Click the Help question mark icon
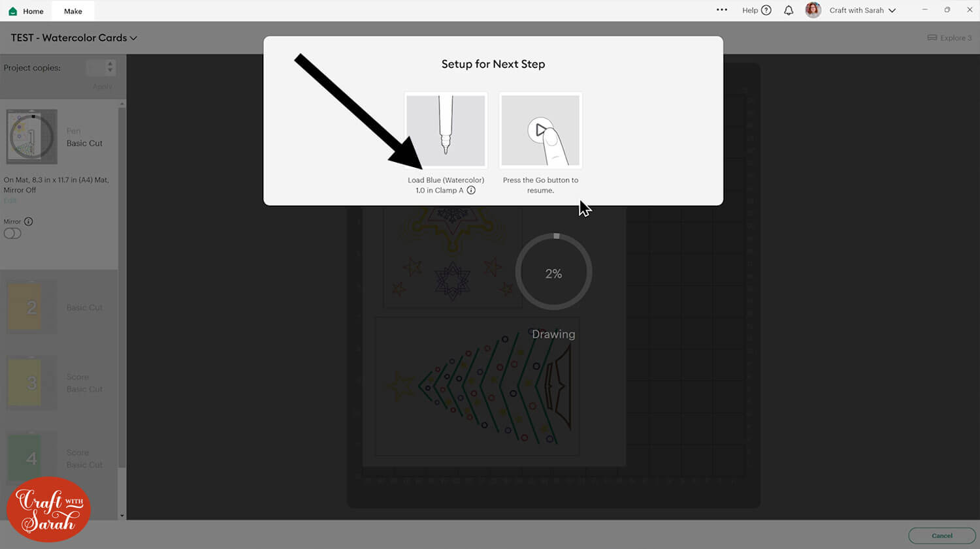 [766, 10]
